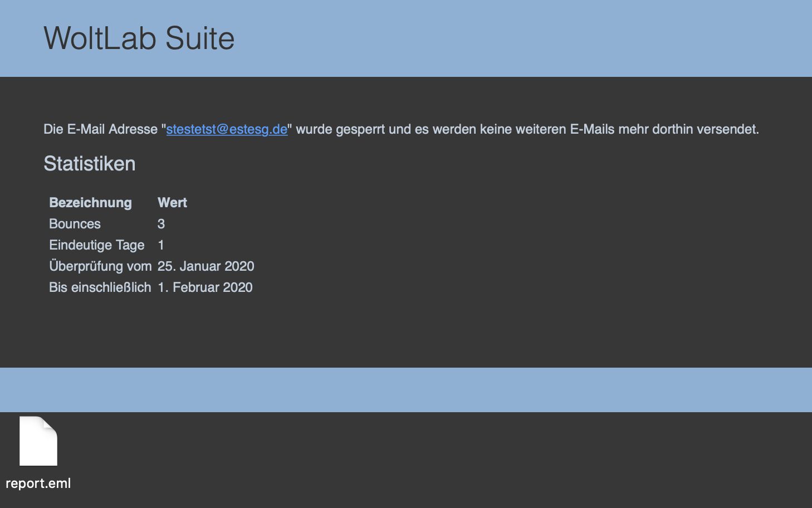Open the stestetst@estesg.de email link

(227, 129)
